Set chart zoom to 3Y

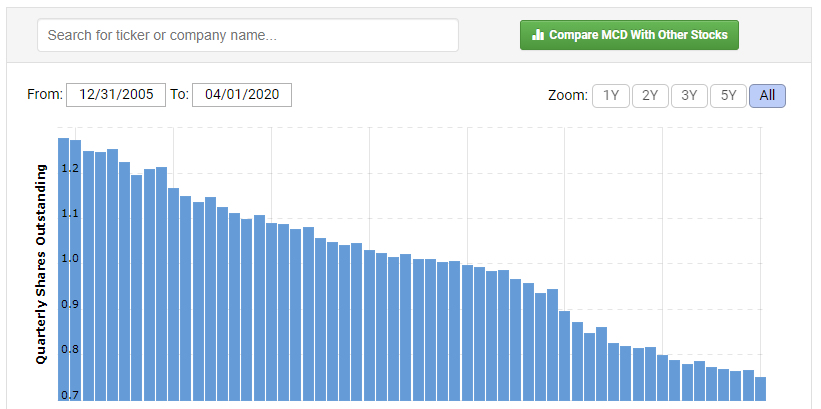click(689, 96)
